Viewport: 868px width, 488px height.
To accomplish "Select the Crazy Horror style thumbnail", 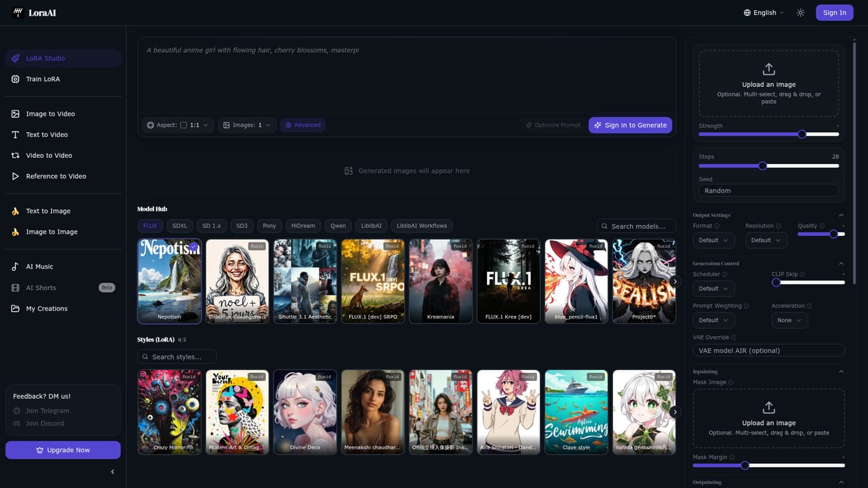I will pos(170,411).
